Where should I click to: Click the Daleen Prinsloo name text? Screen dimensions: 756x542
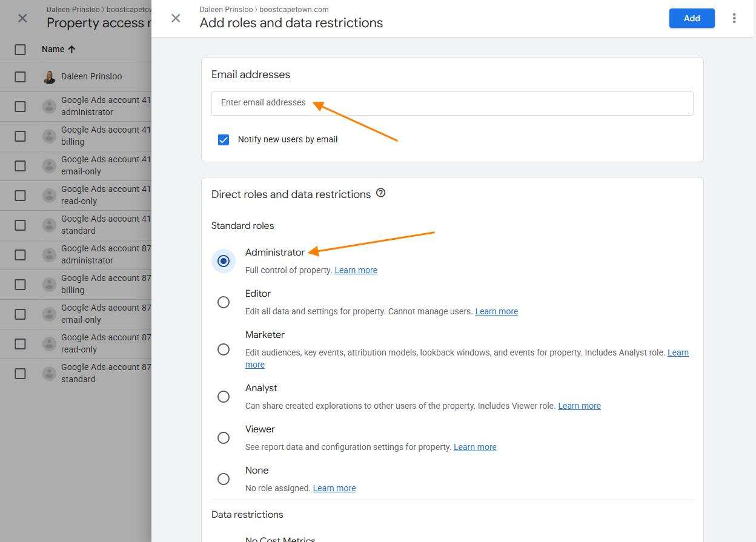coord(91,76)
